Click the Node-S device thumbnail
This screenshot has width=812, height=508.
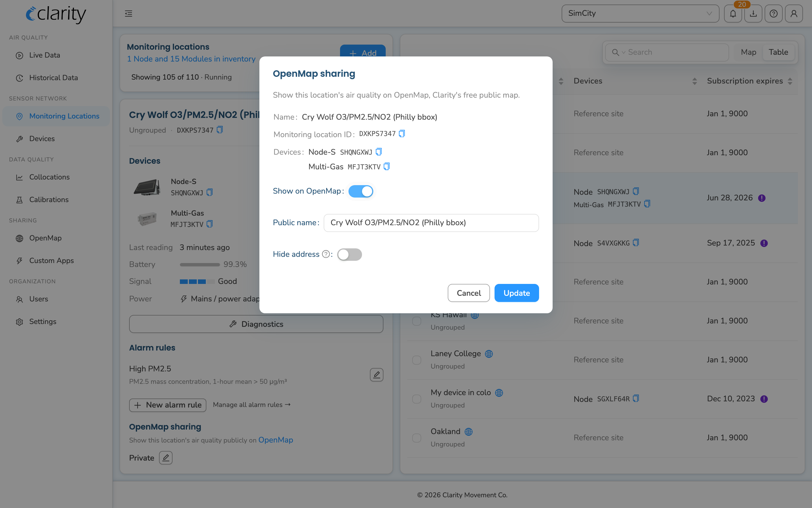[147, 187]
